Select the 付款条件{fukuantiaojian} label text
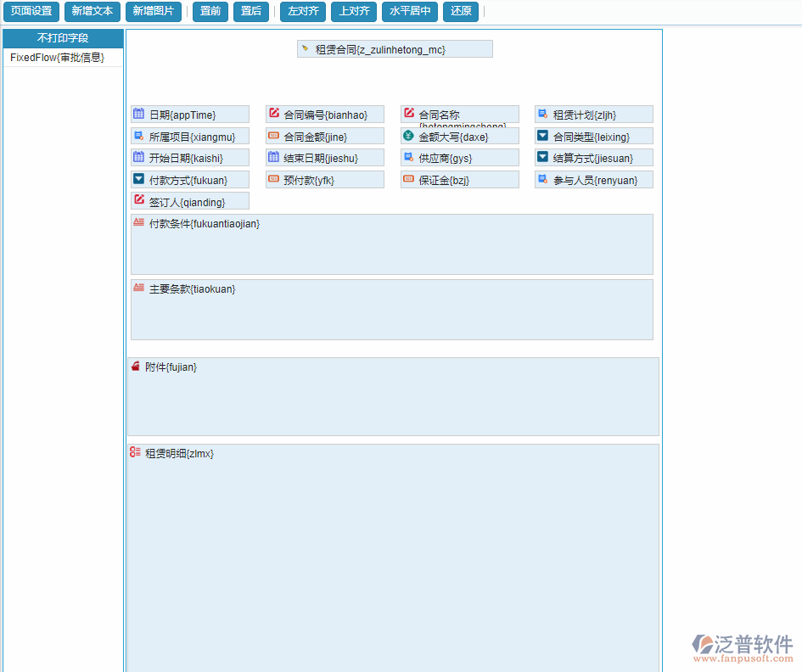 tap(205, 224)
